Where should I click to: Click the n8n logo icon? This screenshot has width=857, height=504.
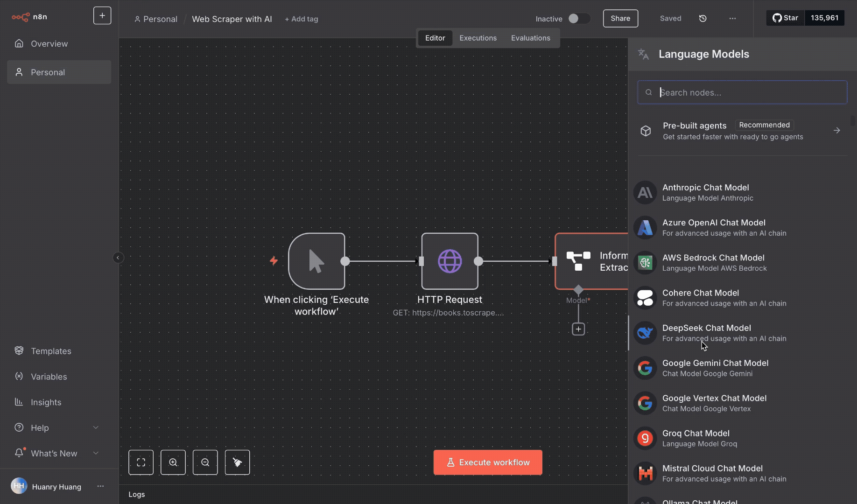click(21, 17)
